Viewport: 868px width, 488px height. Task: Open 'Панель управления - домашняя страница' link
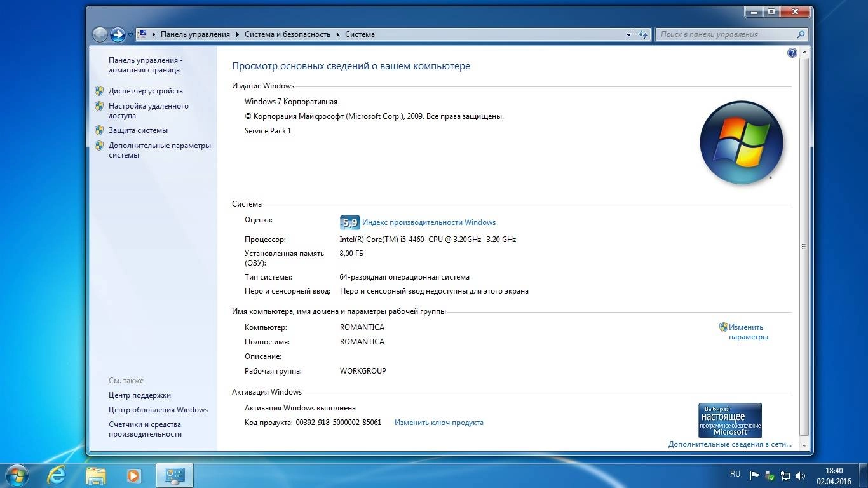(145, 65)
